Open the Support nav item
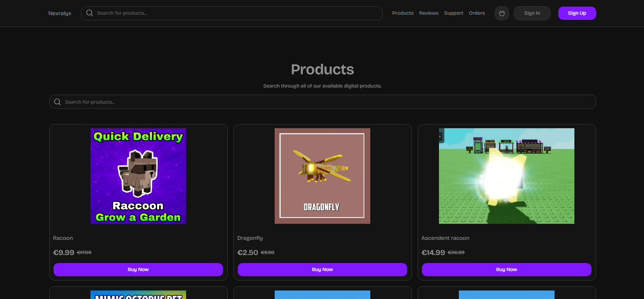644x299 pixels. pos(454,13)
